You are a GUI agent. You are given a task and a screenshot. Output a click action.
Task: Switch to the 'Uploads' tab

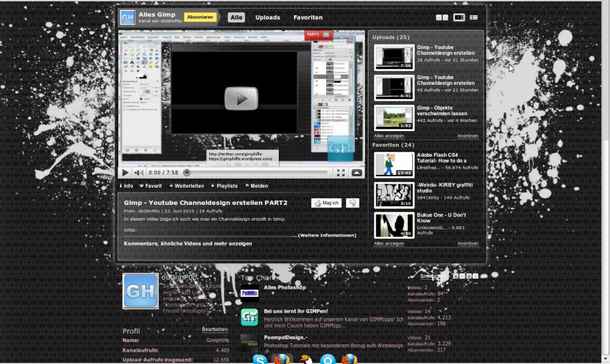(267, 17)
